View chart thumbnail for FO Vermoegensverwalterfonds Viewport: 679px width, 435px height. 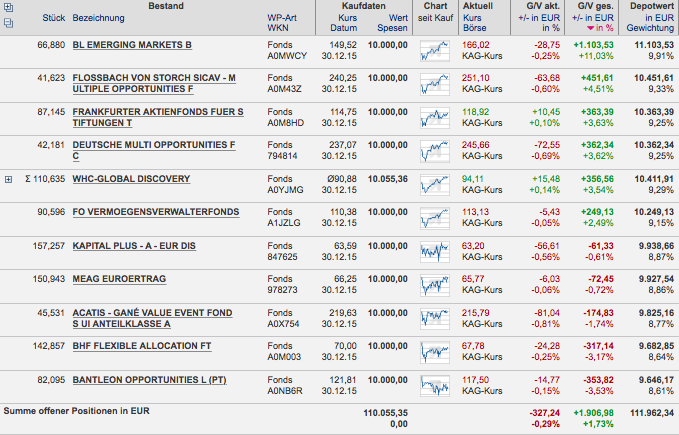pyautogui.click(x=435, y=218)
